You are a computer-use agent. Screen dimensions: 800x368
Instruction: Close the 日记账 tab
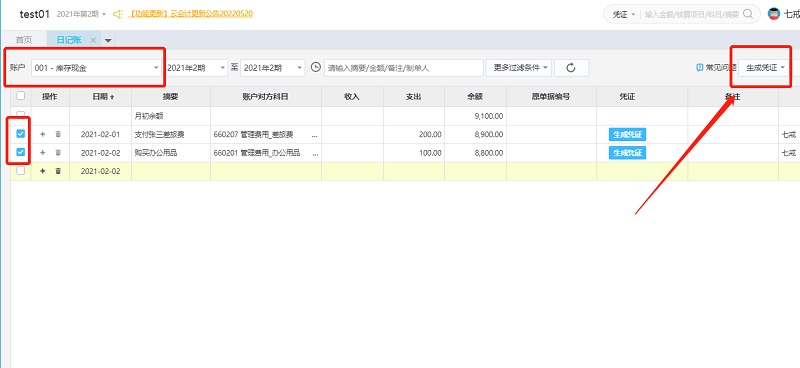click(x=93, y=40)
